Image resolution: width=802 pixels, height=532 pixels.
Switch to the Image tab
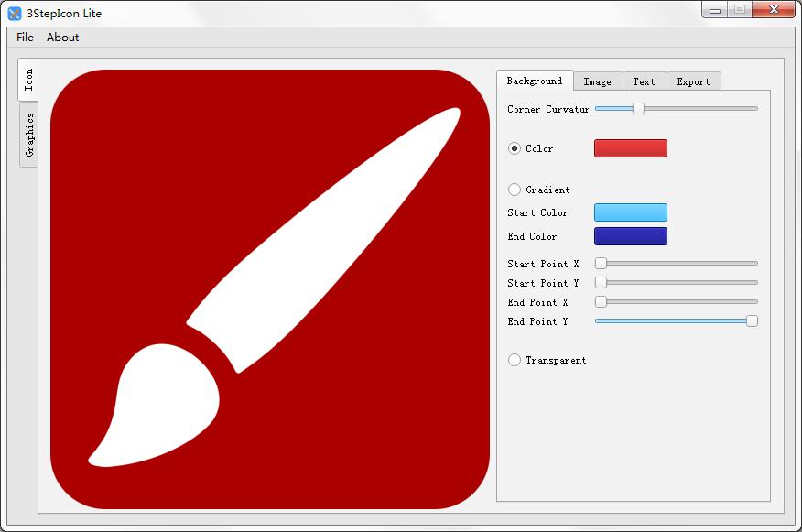pos(598,81)
